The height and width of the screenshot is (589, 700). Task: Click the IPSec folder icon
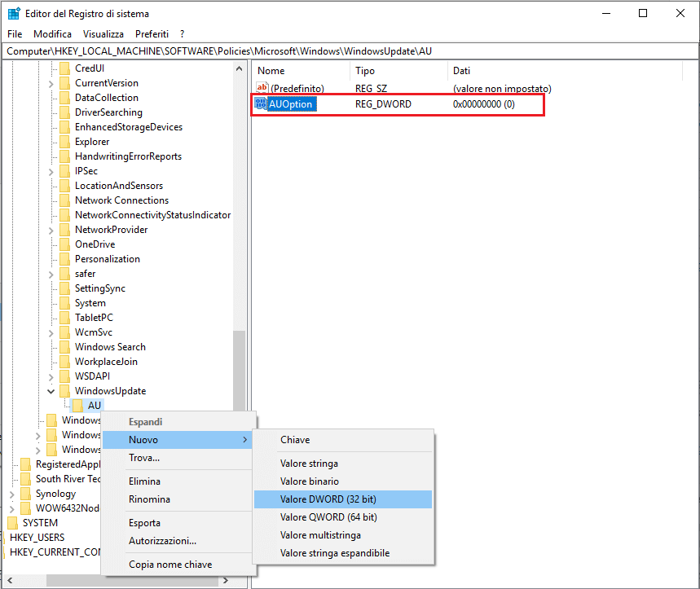[x=64, y=171]
